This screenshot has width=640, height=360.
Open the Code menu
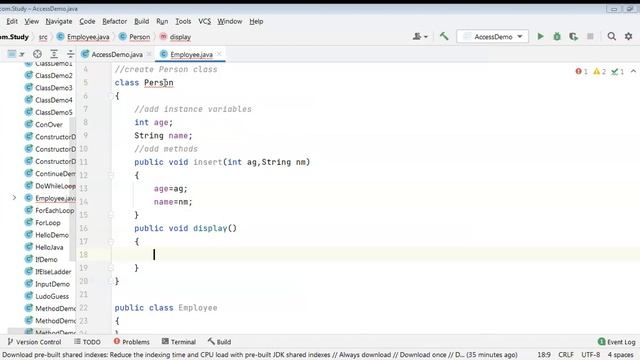87,21
